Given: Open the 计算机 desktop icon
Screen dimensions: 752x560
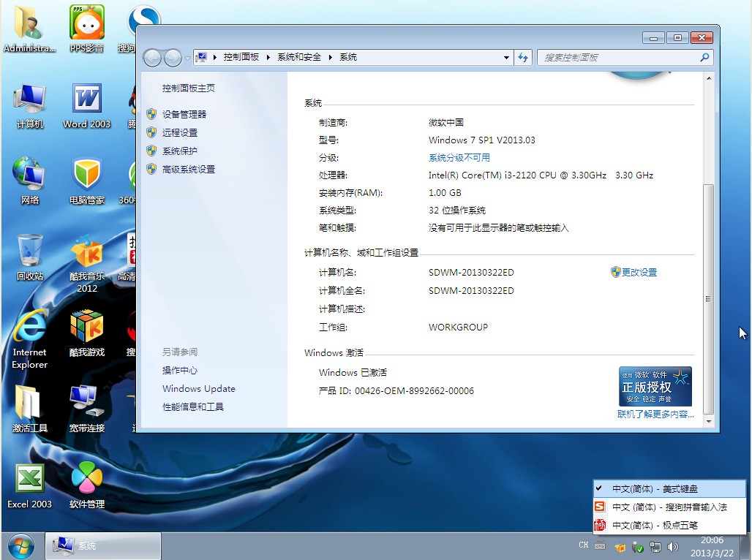Looking at the screenshot, I should pyautogui.click(x=30, y=105).
